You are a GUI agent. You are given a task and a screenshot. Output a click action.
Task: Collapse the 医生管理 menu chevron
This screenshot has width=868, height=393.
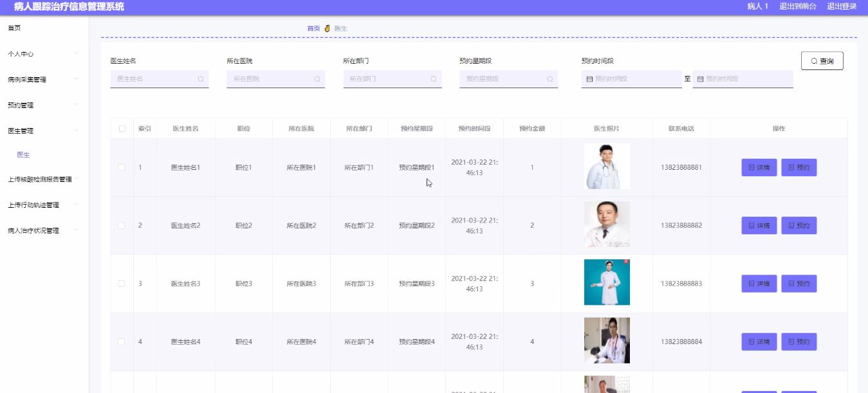click(x=77, y=131)
